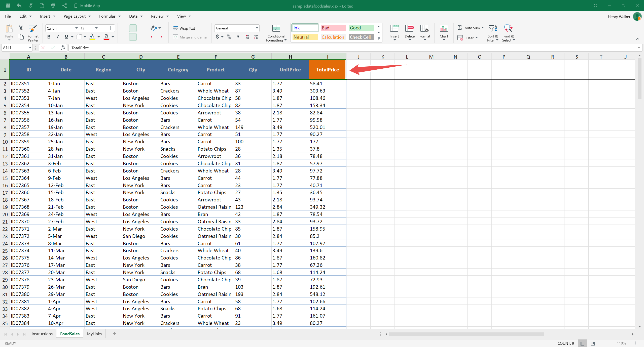This screenshot has width=644, height=347.
Task: Click the Cut scissors icon
Action: point(21,28)
